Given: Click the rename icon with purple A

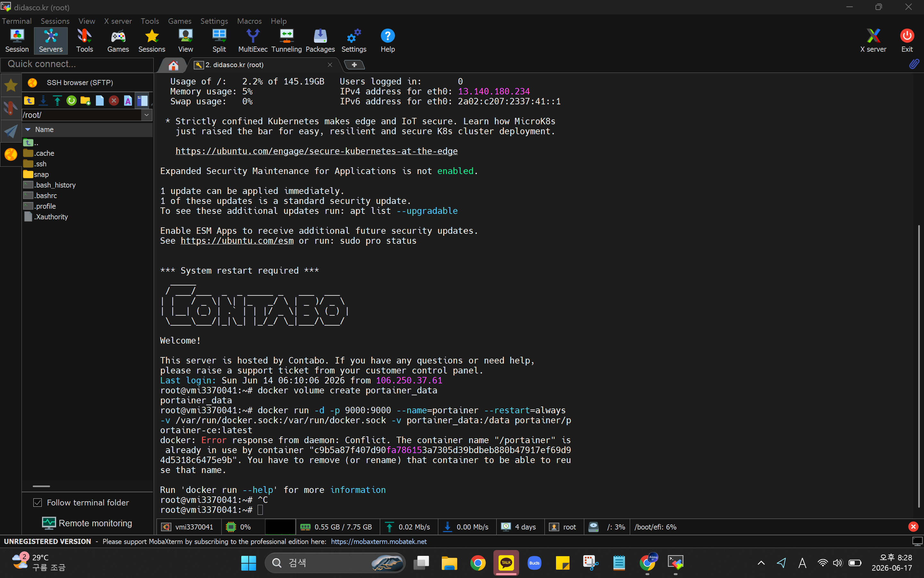Looking at the screenshot, I should [128, 101].
